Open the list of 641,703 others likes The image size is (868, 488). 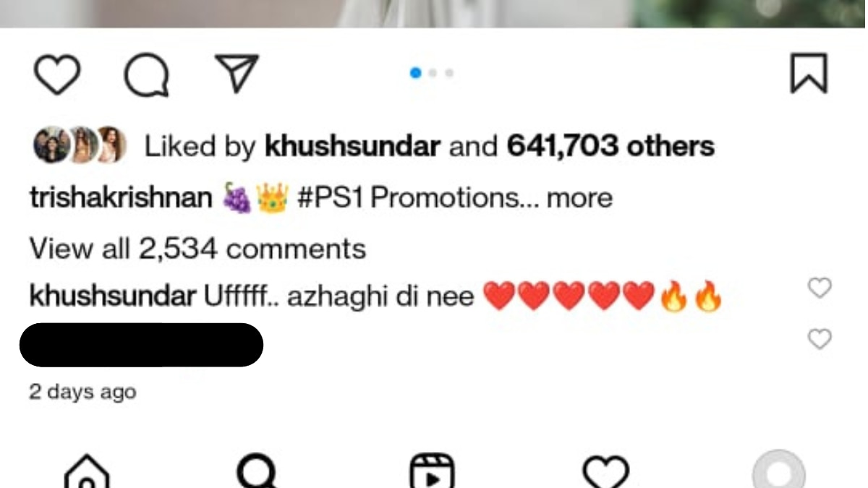[610, 147]
